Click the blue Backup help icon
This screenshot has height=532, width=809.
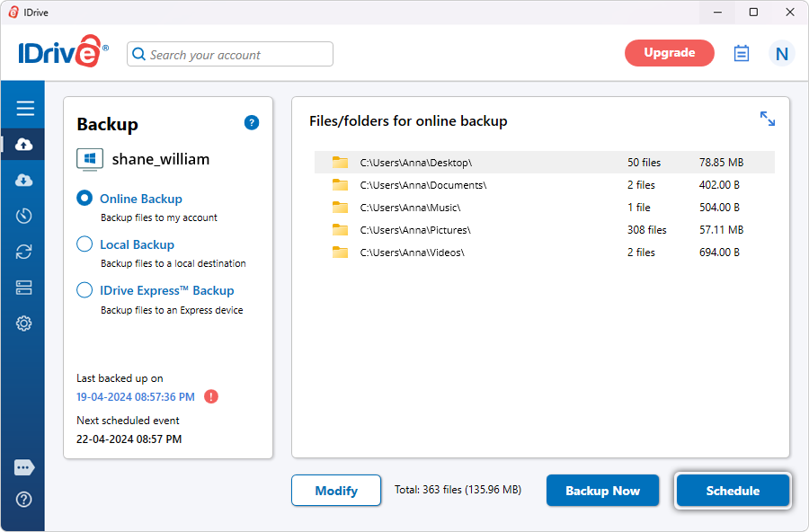click(252, 123)
